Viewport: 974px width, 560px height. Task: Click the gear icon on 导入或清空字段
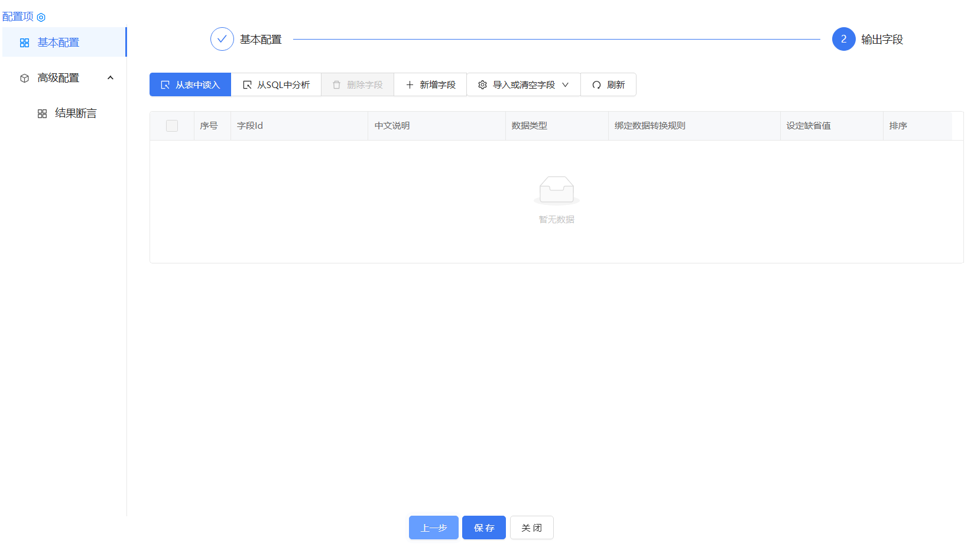482,84
